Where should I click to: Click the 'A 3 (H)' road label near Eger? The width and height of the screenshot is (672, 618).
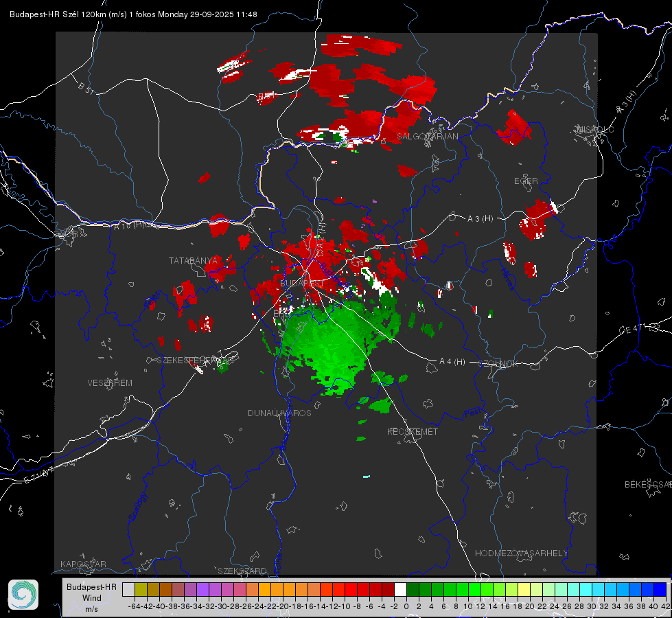pos(480,219)
